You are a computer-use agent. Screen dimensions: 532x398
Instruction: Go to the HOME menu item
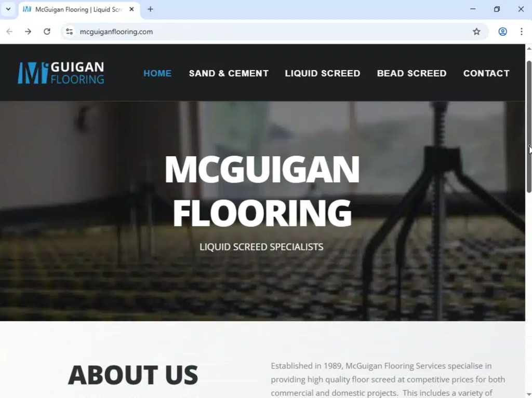pyautogui.click(x=157, y=73)
